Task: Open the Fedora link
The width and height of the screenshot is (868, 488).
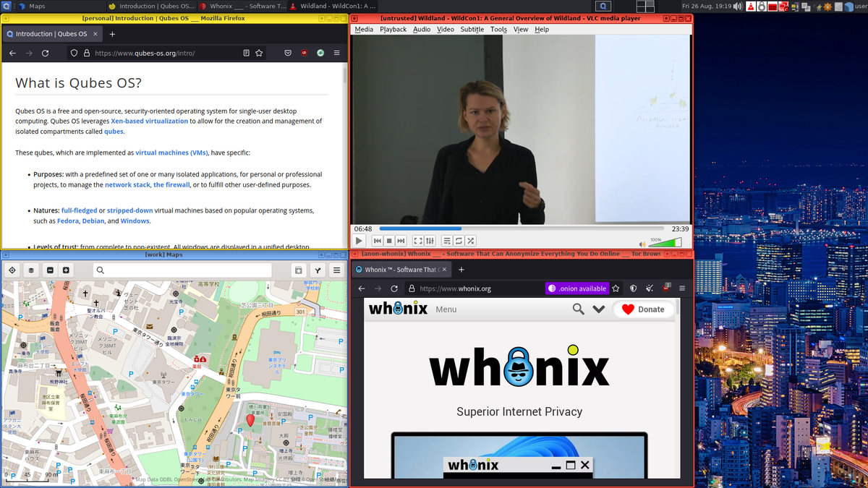Action: coord(67,221)
